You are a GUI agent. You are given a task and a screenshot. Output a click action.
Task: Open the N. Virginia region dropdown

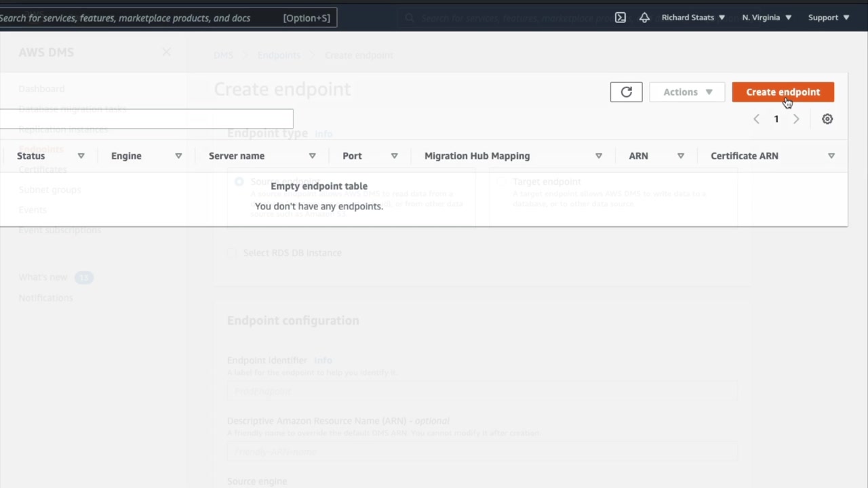coord(766,18)
